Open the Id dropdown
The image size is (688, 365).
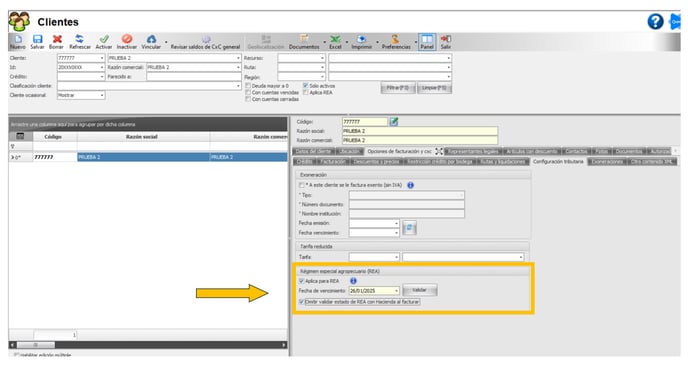coord(102,67)
